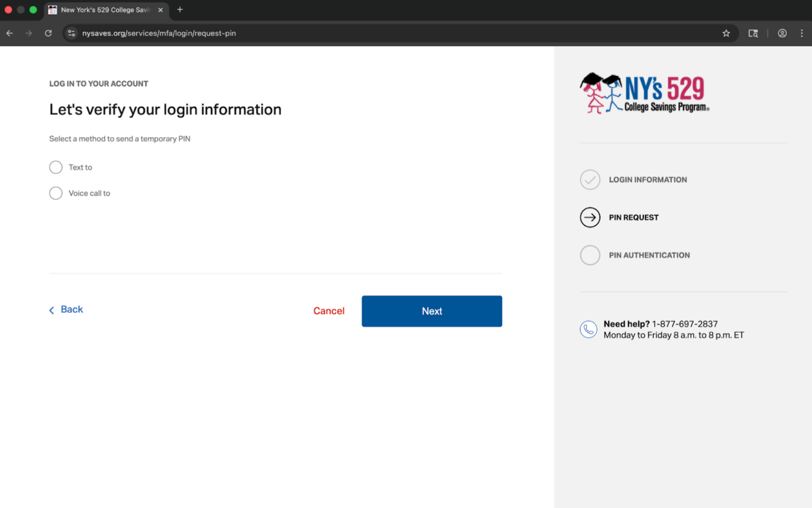Bookmark this page with the star icon
The width and height of the screenshot is (812, 508).
(x=726, y=33)
